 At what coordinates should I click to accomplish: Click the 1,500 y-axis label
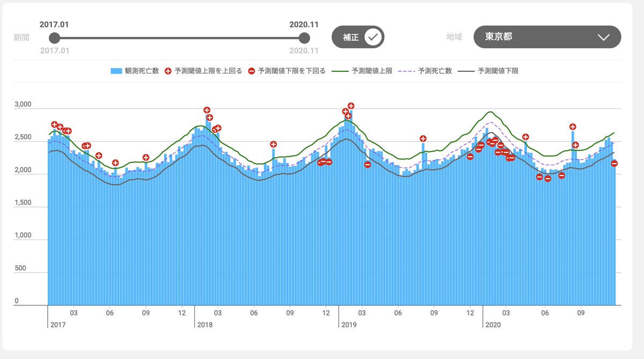[23, 203]
